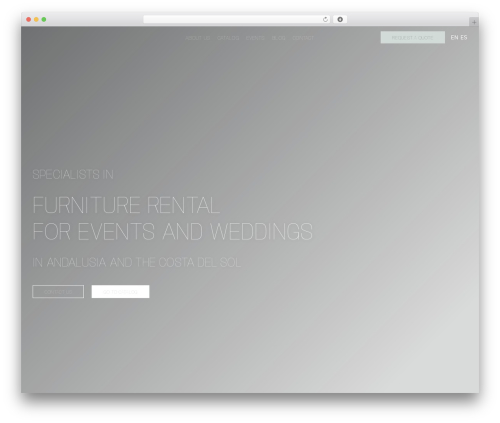
Task: Open a new tab with the plus icon
Action: 474,22
